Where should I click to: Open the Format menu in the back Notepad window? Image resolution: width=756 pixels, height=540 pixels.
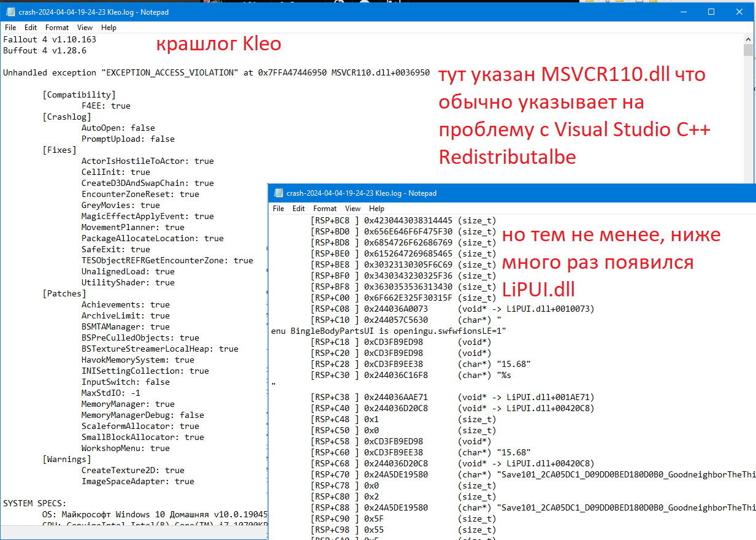(x=57, y=28)
